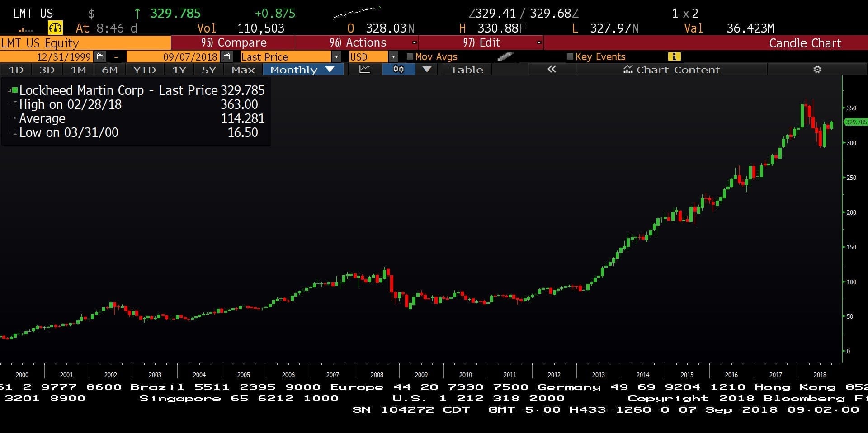Open the Edit menu dropdown arrow
Image resolution: width=868 pixels, height=433 pixels.
pos(539,43)
